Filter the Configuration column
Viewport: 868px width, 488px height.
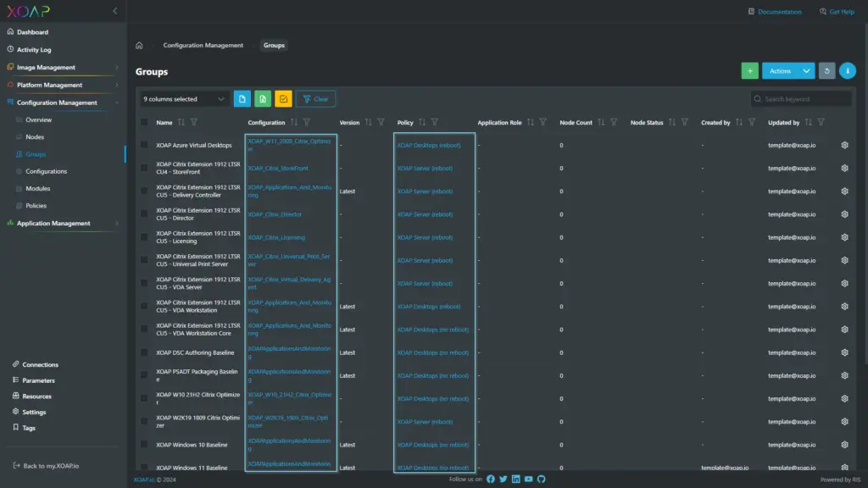point(307,122)
